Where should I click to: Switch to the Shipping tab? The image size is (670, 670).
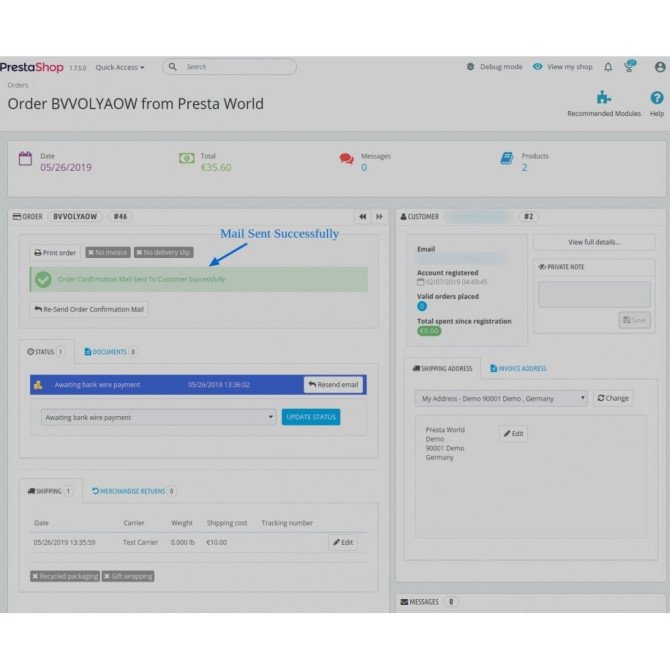coord(50,491)
